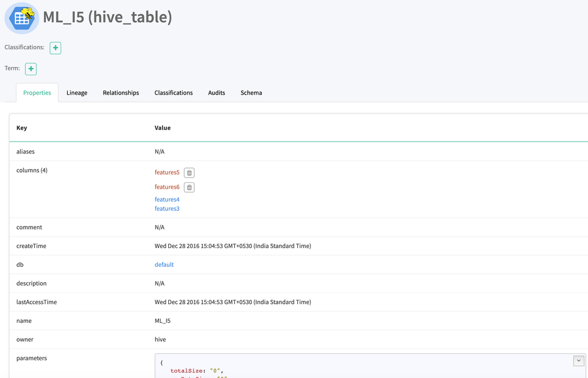
Task: Select the aliases key cell
Action: click(x=25, y=151)
